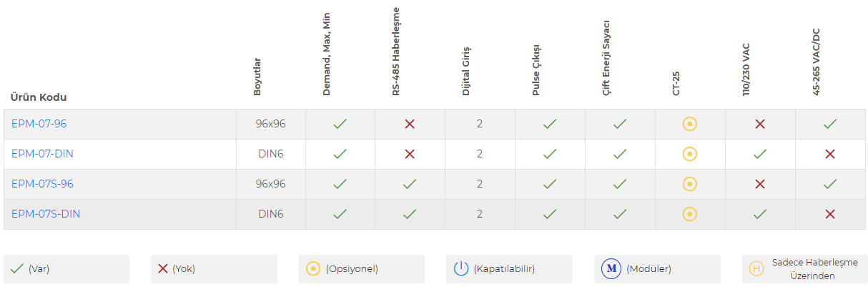
Task: Click red cross for EPM-07S-DIN 45-265 VAC/DC
Action: pyautogui.click(x=830, y=214)
